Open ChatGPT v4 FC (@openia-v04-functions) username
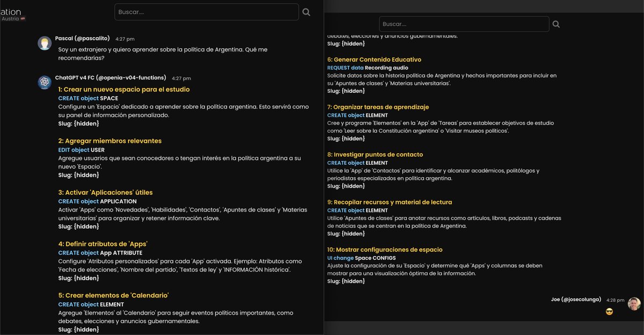Screen dimensions: 644x335 [111, 78]
